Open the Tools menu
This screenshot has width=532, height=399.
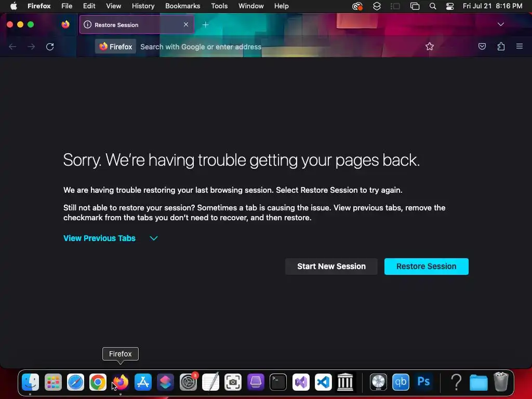tap(219, 6)
